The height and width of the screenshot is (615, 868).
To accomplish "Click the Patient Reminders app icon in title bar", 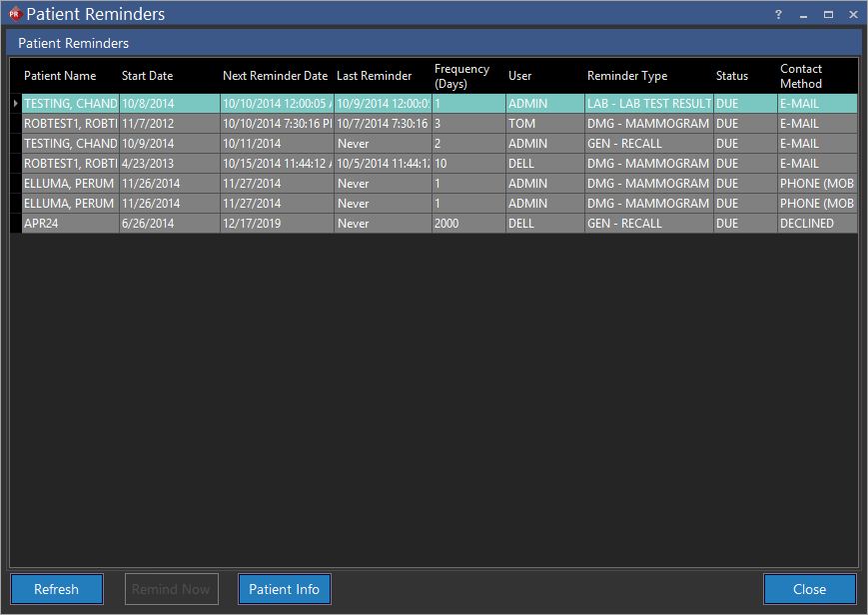I will pyautogui.click(x=14, y=14).
